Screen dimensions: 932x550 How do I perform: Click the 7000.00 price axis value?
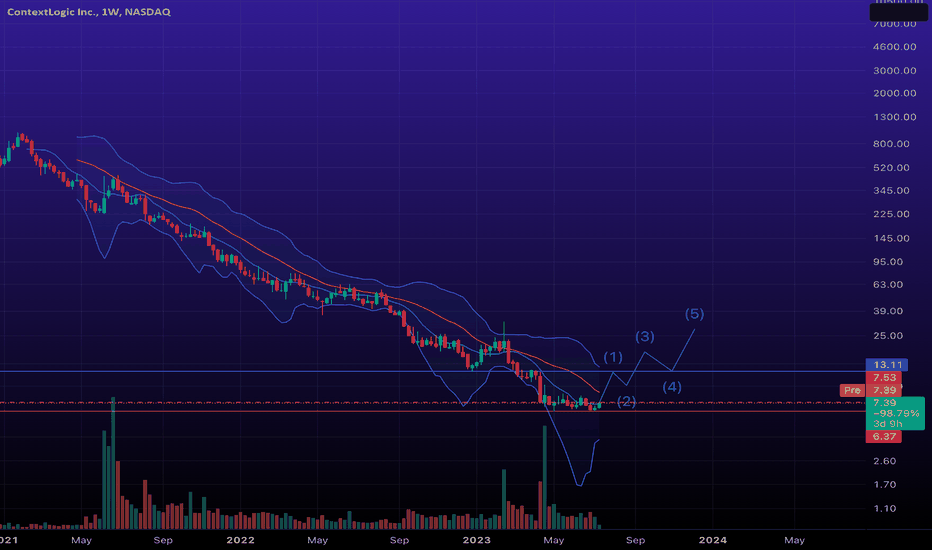point(895,24)
